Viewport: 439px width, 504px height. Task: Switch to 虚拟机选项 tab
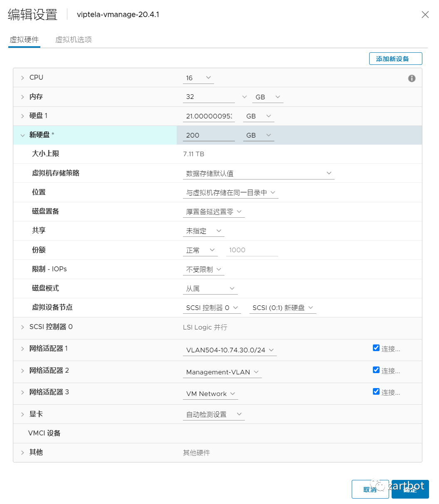point(74,40)
